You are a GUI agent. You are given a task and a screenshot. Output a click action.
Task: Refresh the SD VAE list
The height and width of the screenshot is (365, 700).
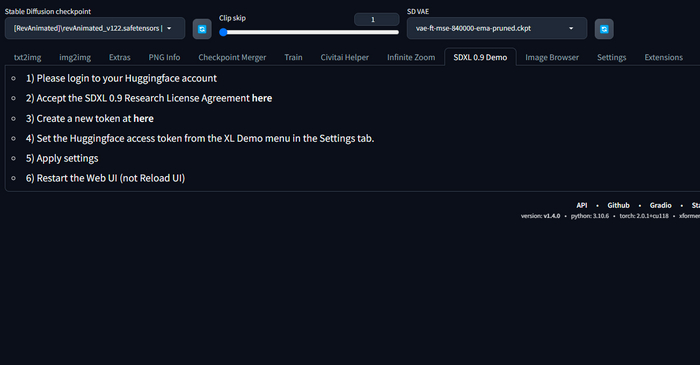tap(604, 29)
